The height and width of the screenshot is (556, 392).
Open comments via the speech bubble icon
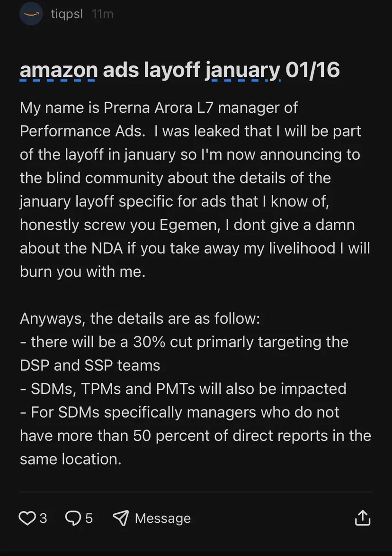[73, 518]
